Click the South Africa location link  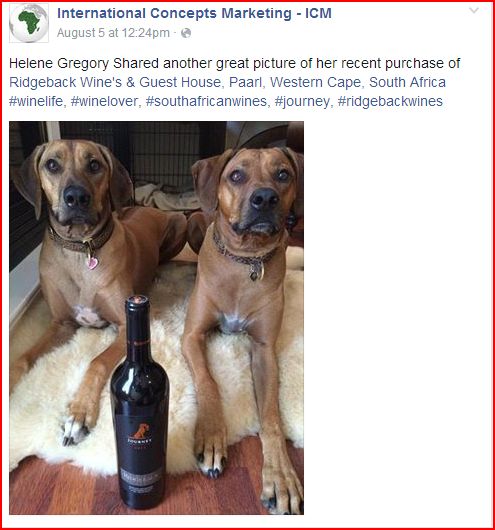pyautogui.click(x=407, y=82)
